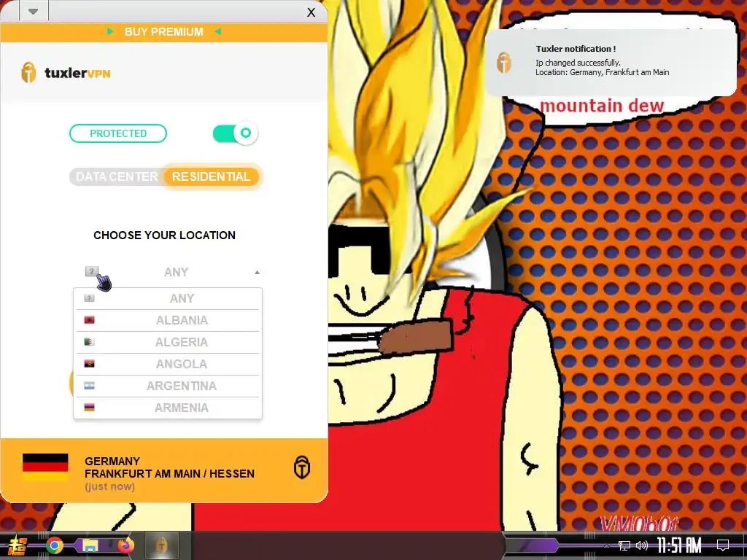
Task: Open the network tray icon
Action: click(624, 545)
